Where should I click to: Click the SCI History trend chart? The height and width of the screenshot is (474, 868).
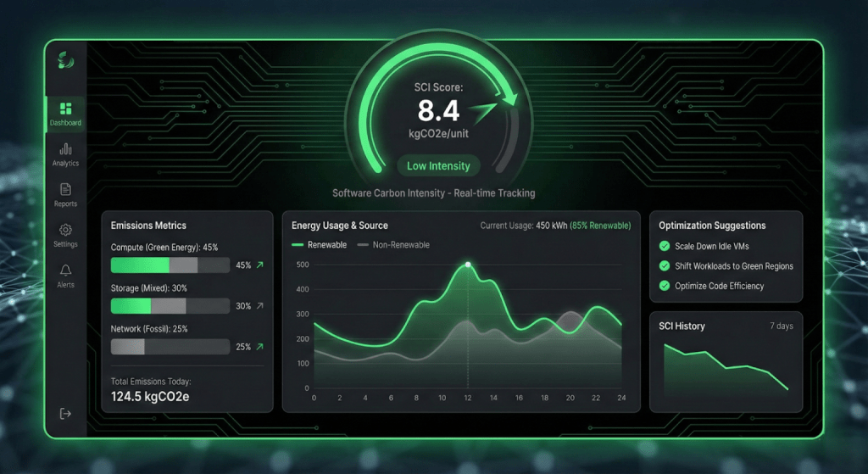pos(726,369)
